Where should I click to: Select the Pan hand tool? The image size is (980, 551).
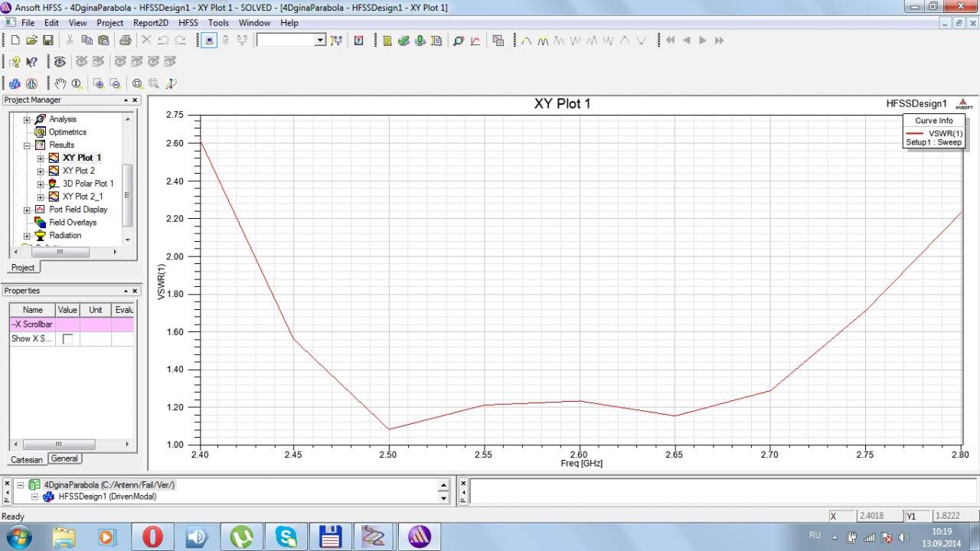[60, 83]
